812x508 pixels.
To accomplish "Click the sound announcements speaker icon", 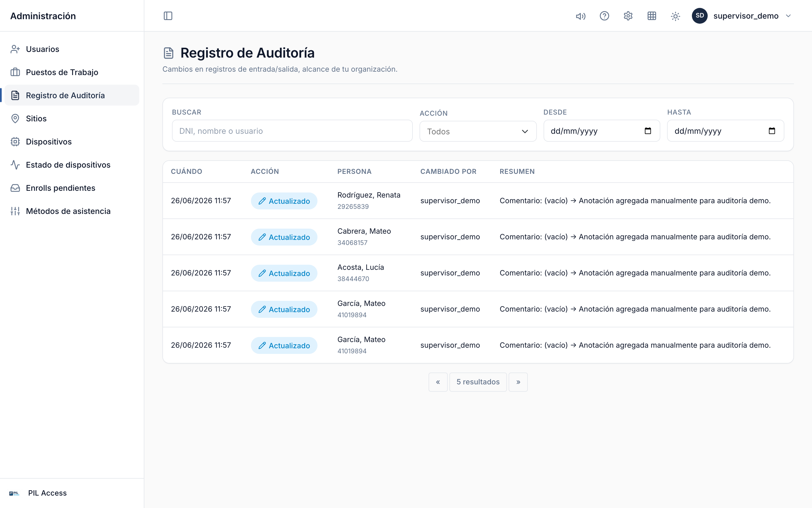I will point(581,16).
